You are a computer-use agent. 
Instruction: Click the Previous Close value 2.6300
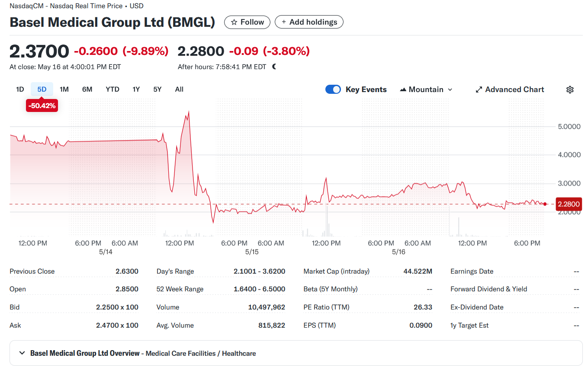127,271
